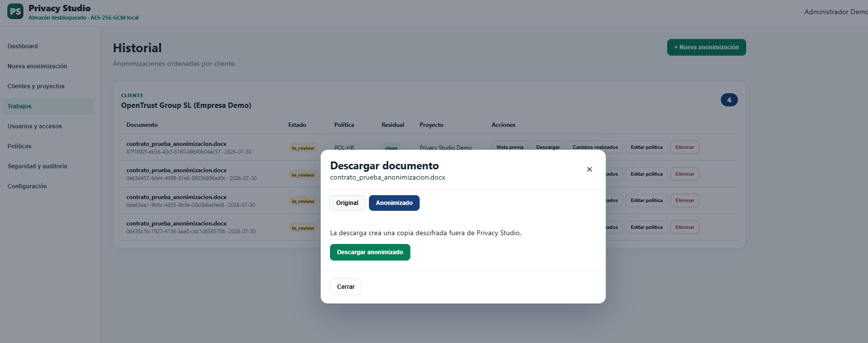The image size is (868, 343).
Task: Click the in_review status of document 0d435c1b
Action: pos(303,228)
